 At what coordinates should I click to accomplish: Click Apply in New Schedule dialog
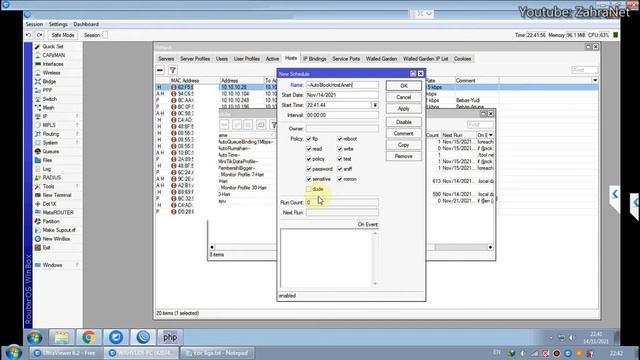[403, 109]
